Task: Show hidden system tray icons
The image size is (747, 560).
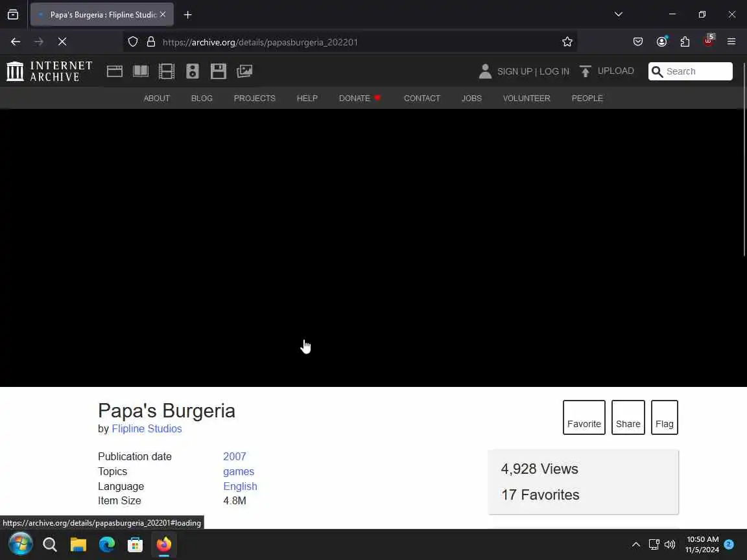Action: pyautogui.click(x=636, y=544)
